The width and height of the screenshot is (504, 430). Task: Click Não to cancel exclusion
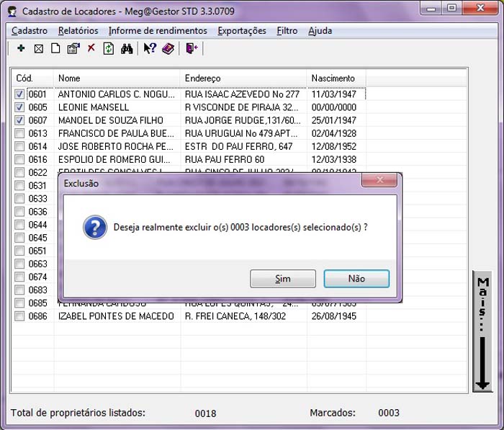point(356,279)
